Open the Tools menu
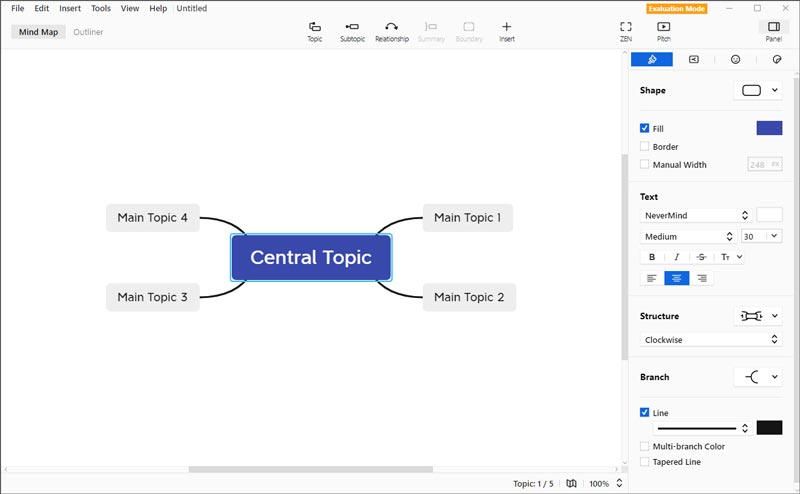800x494 pixels. click(101, 8)
